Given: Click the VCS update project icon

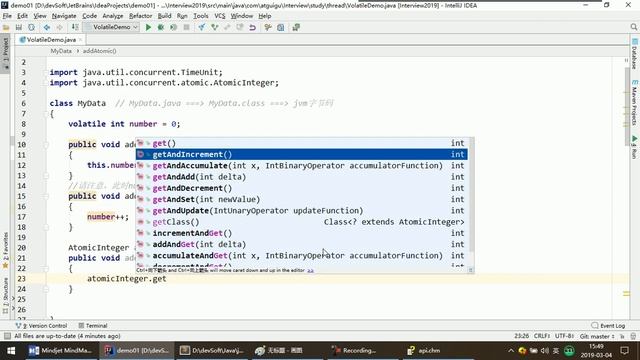Looking at the screenshot, I should [202, 27].
